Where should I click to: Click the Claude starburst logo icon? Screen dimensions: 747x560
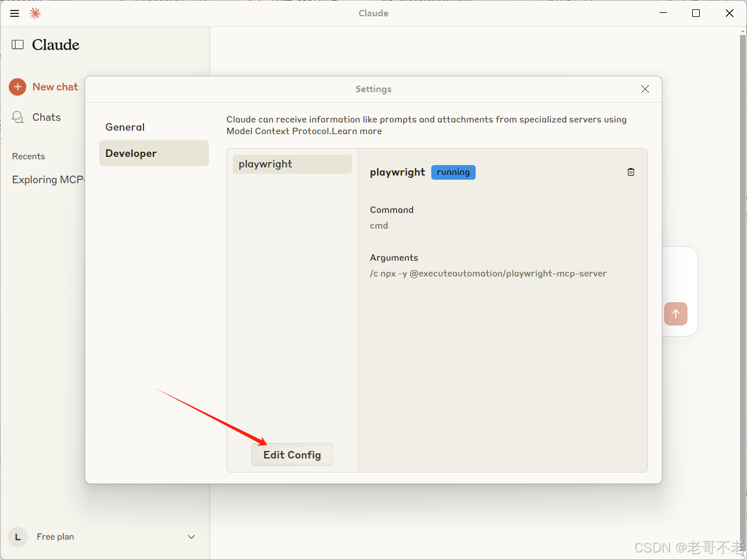click(35, 13)
